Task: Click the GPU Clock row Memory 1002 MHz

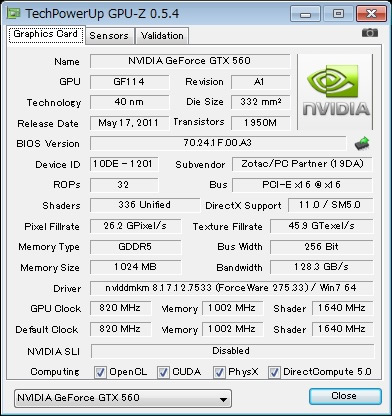Action: click(232, 308)
